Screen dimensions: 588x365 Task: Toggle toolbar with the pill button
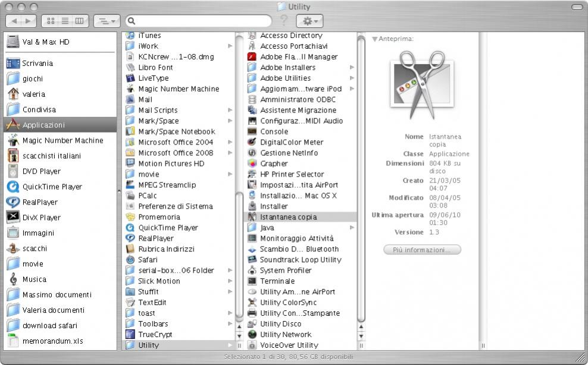pyautogui.click(x=577, y=7)
